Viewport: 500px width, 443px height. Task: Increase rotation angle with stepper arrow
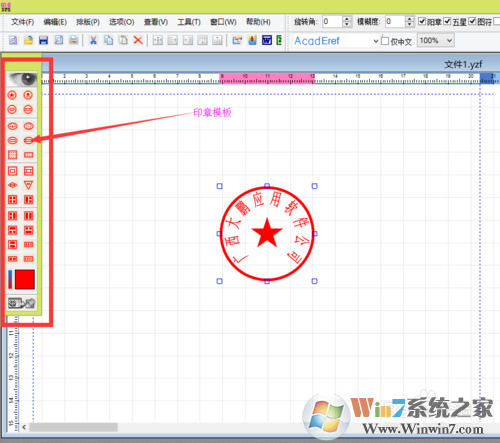point(347,19)
